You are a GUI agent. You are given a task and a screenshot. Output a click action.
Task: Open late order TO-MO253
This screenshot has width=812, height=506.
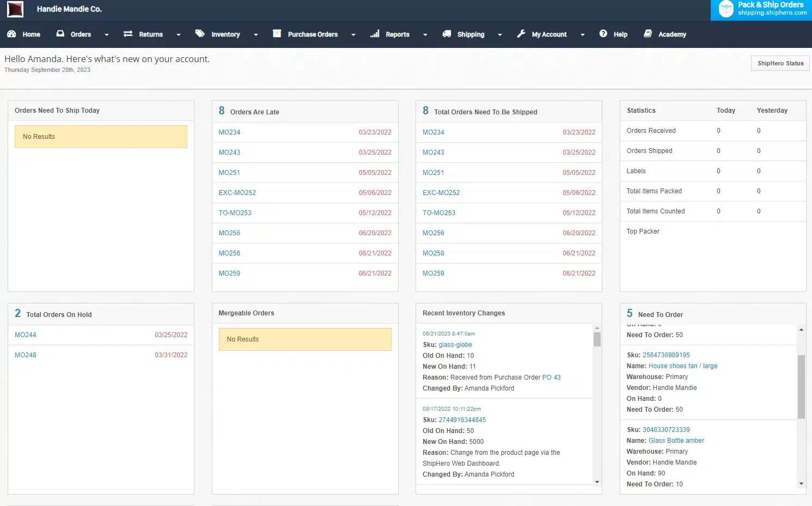tap(235, 213)
